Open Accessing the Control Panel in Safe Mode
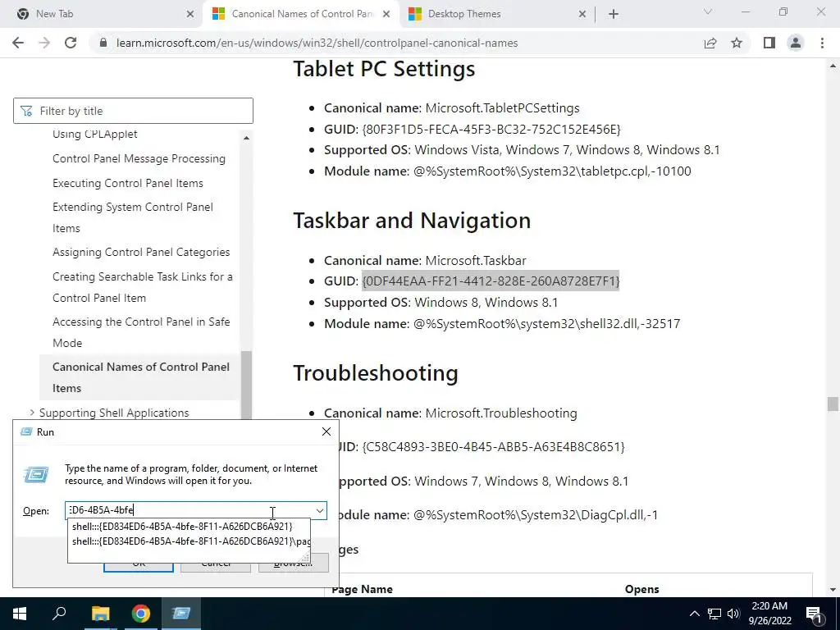840x630 pixels. (x=141, y=332)
